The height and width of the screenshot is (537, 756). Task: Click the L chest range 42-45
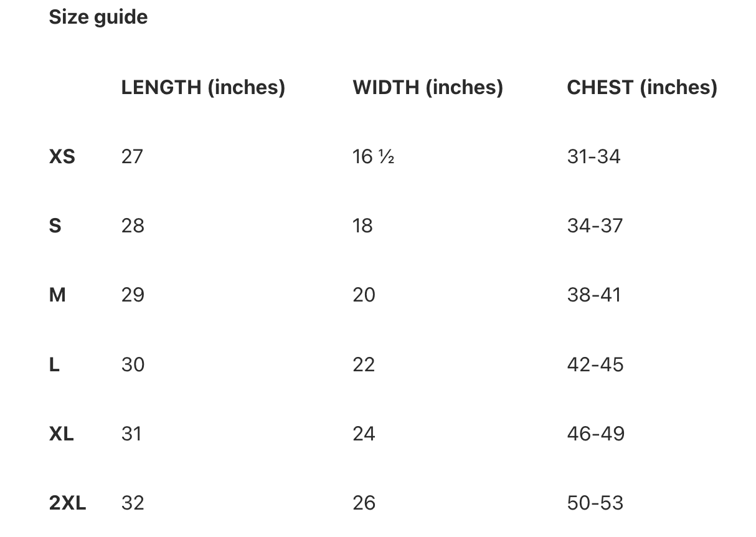tap(595, 364)
